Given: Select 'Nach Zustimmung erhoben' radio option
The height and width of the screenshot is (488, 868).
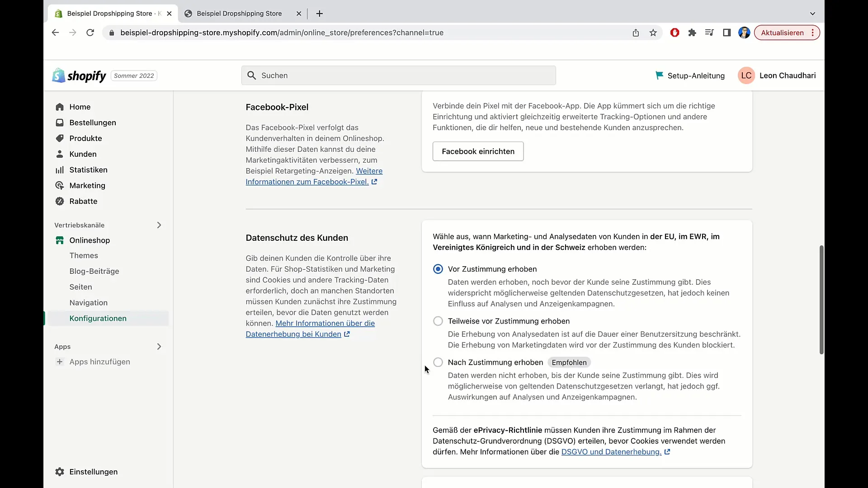Looking at the screenshot, I should tap(438, 362).
